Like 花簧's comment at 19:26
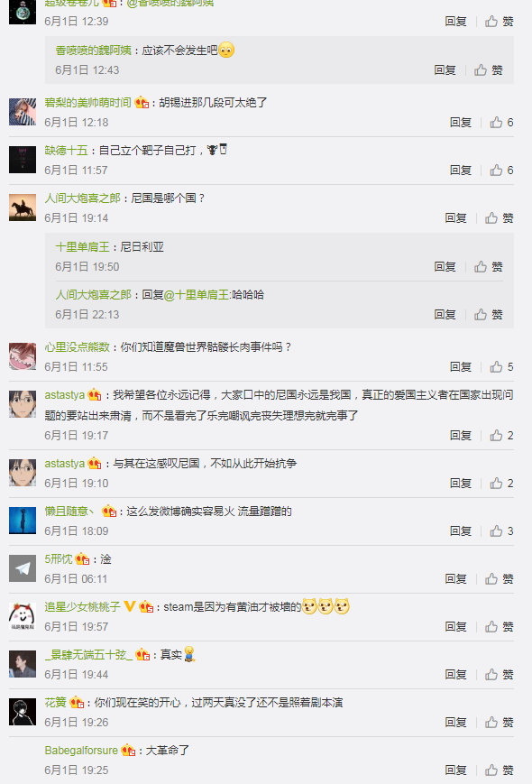 tap(499, 722)
